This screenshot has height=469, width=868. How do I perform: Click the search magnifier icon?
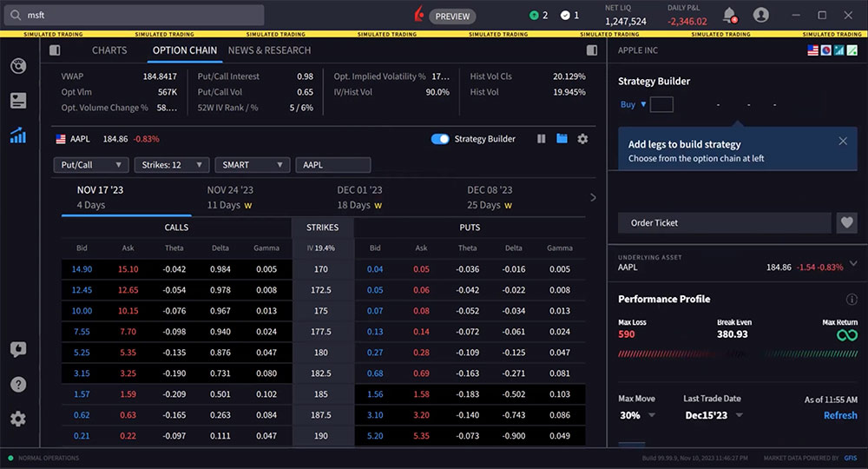[x=16, y=15]
